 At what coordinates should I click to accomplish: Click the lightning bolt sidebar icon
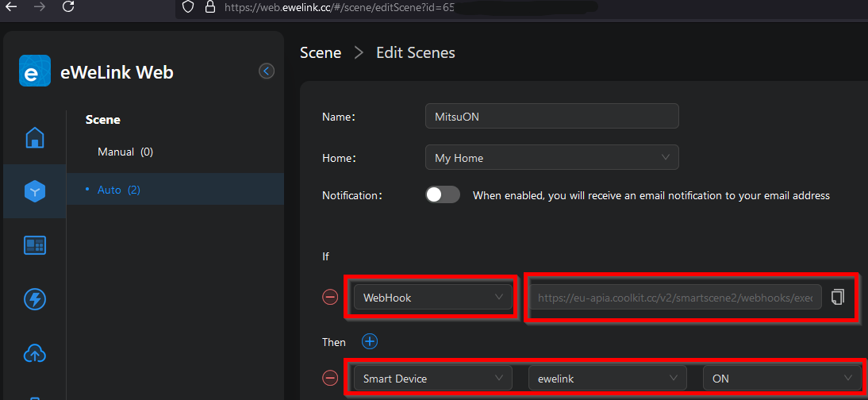(35, 299)
